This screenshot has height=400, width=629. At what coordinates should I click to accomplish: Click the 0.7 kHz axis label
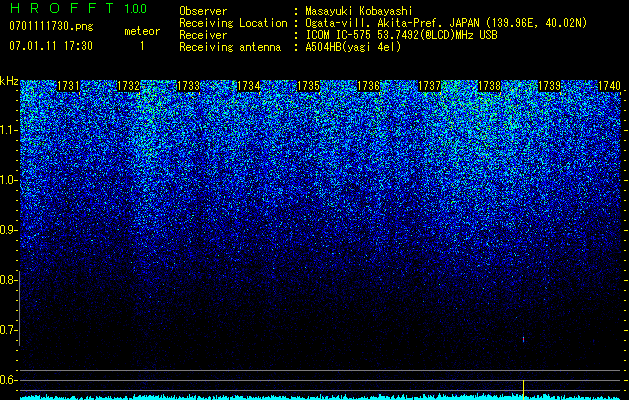(x=8, y=330)
